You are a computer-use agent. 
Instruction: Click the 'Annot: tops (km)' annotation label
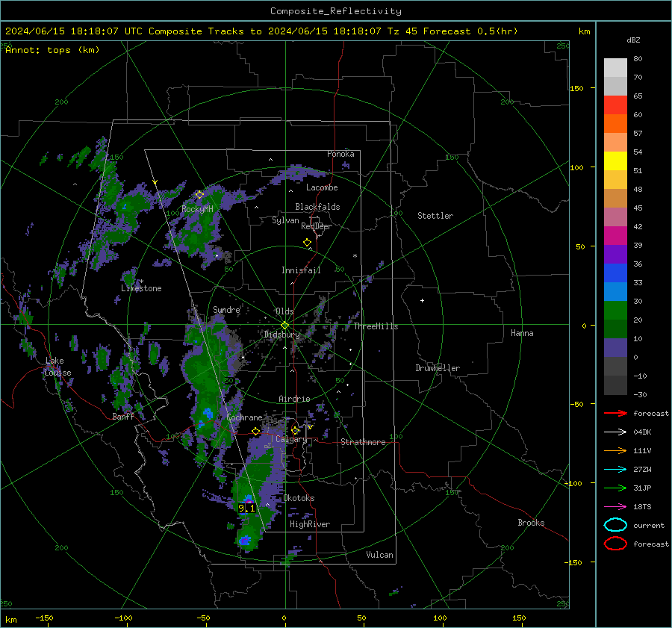52,50
